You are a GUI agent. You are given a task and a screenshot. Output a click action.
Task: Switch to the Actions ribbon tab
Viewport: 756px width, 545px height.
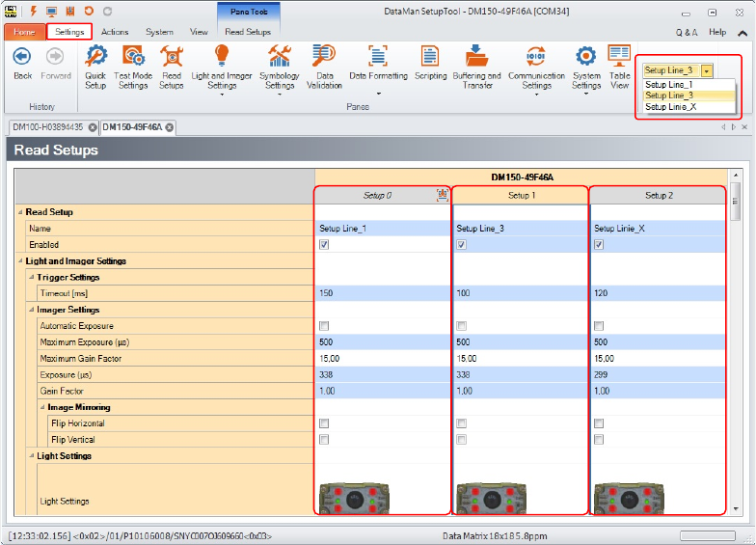pos(115,32)
